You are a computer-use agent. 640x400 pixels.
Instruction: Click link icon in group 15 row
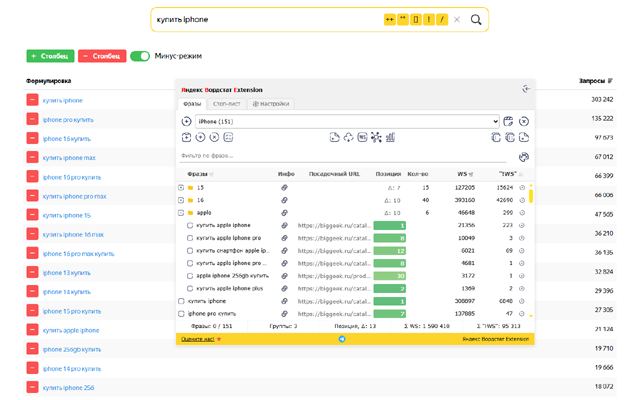tap(284, 188)
